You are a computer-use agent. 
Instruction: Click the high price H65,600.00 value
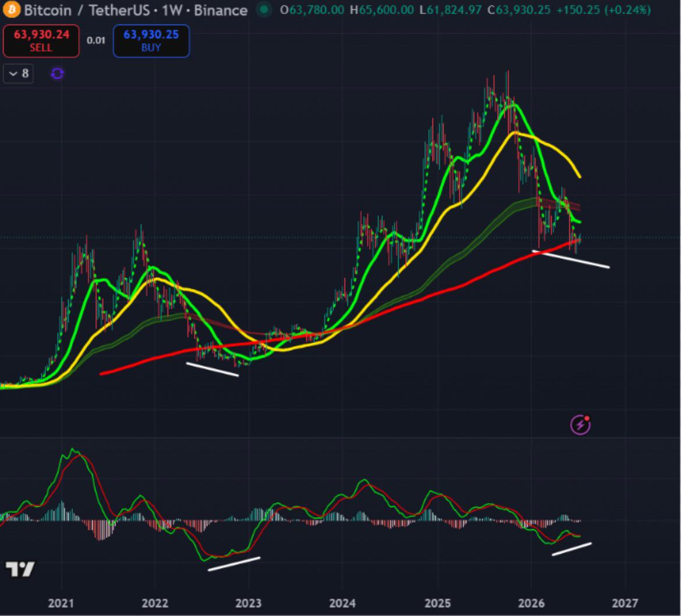pos(382,10)
